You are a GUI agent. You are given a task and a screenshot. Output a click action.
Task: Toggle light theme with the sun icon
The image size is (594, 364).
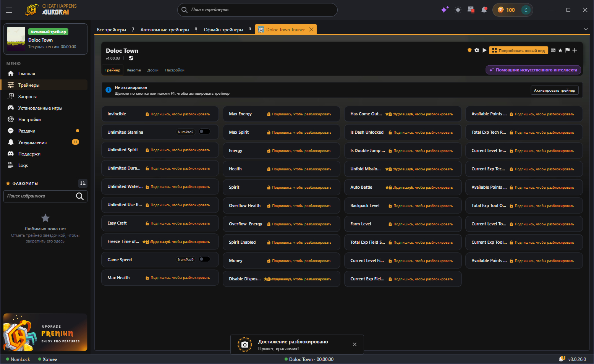(x=458, y=10)
